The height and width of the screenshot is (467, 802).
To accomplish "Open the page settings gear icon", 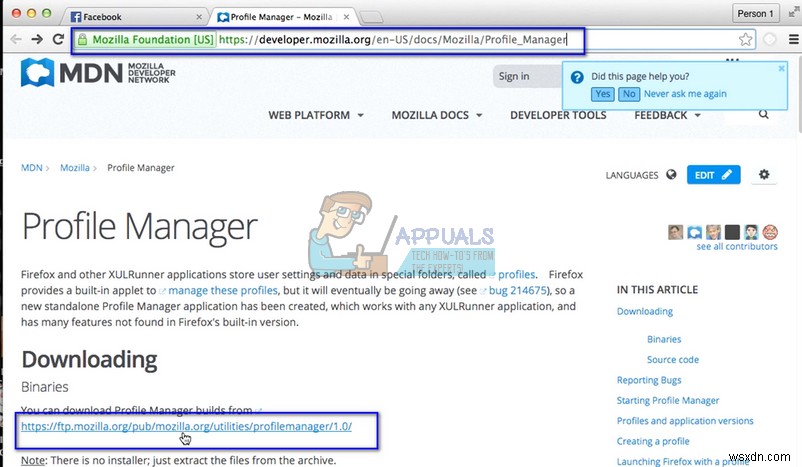I will (x=764, y=174).
